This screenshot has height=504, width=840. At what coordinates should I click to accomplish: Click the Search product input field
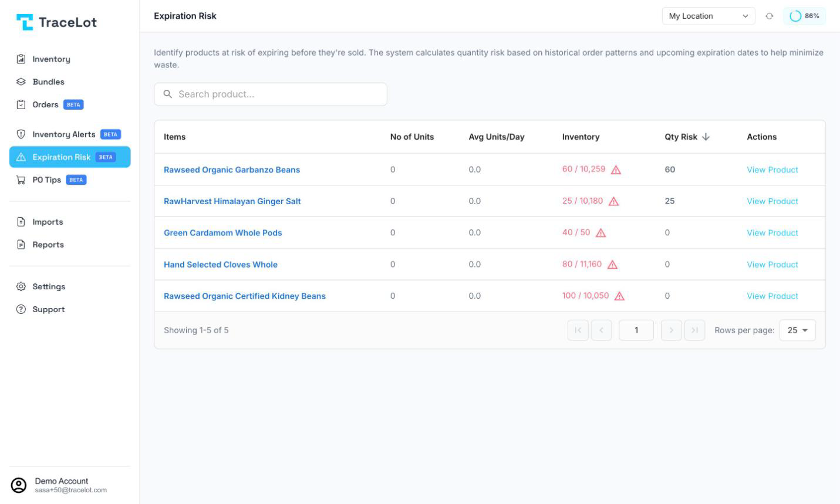[271, 94]
